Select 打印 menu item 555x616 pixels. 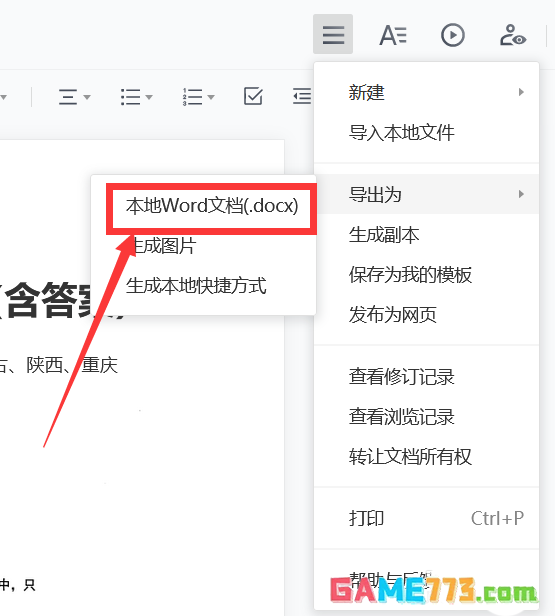tap(426, 518)
